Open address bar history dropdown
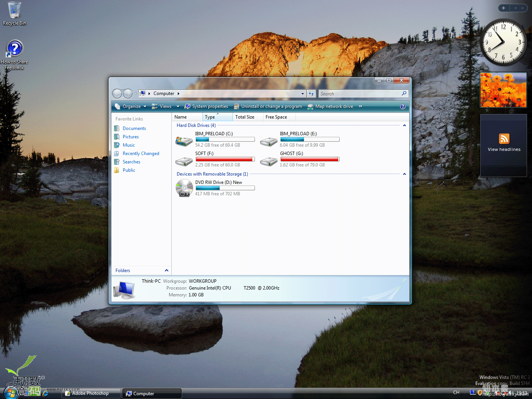 click(x=302, y=93)
